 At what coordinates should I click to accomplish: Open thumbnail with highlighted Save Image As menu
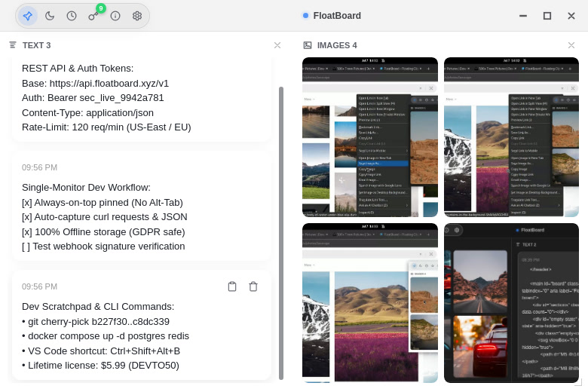pyautogui.click(x=369, y=137)
